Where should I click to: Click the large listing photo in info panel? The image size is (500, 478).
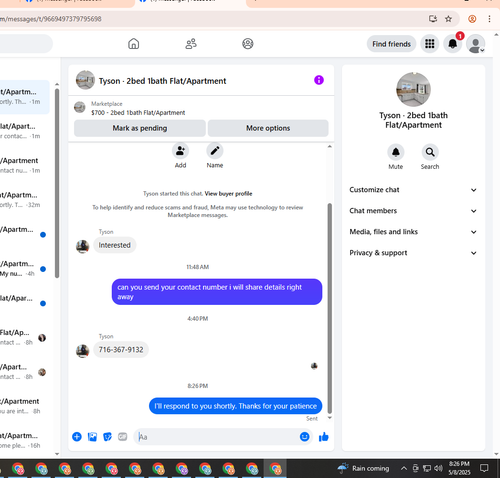tap(413, 89)
